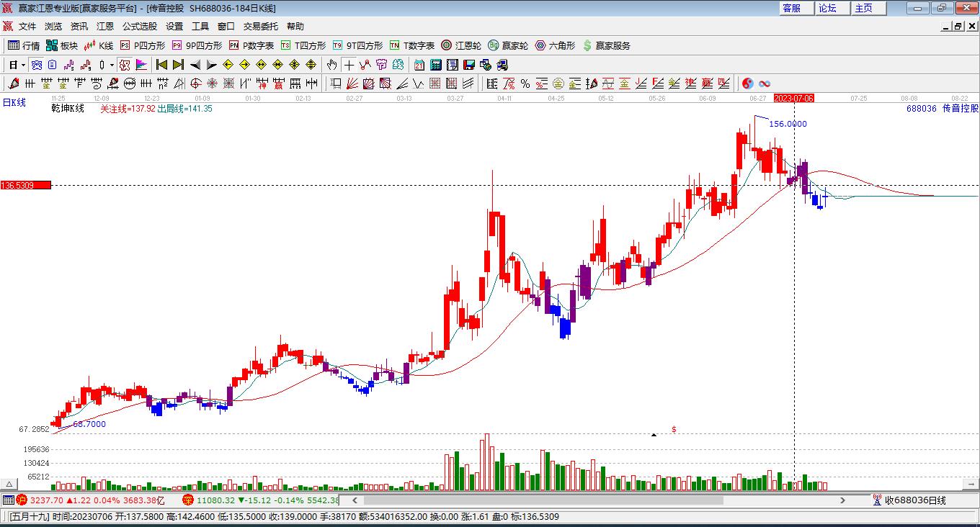Open the 公式选股 menu
Image resolution: width=980 pixels, height=527 pixels.
pos(140,27)
